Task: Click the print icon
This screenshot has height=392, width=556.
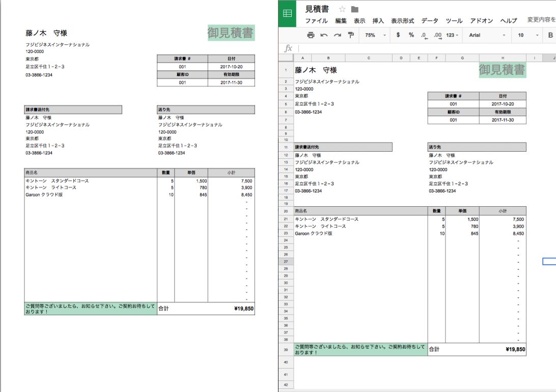Action: 311,35
